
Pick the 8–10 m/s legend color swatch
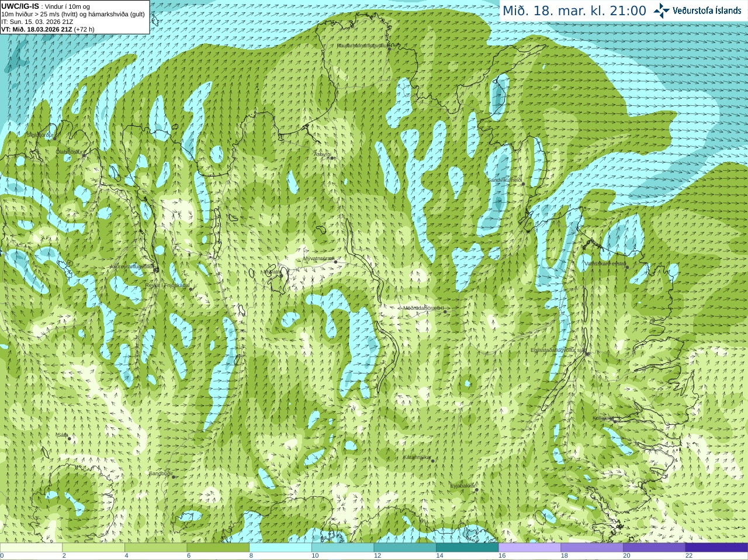click(280, 548)
